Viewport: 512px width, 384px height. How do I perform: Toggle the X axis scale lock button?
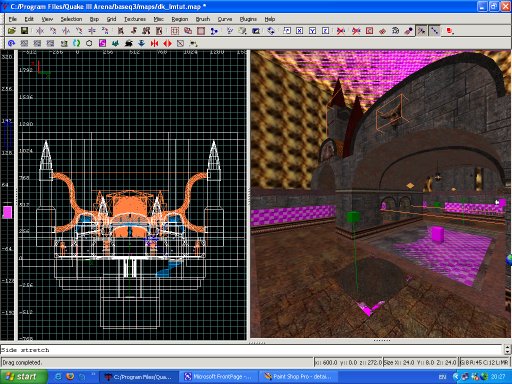(300, 31)
